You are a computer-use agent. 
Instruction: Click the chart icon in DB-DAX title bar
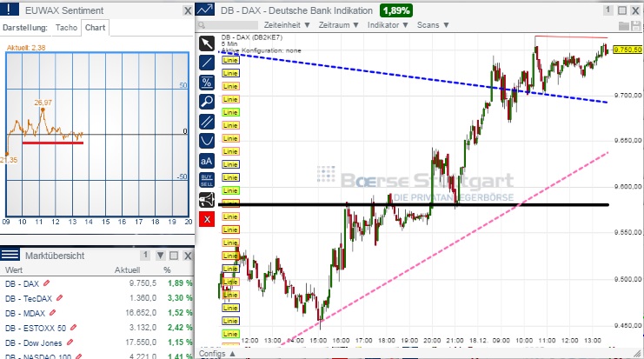pyautogui.click(x=205, y=10)
